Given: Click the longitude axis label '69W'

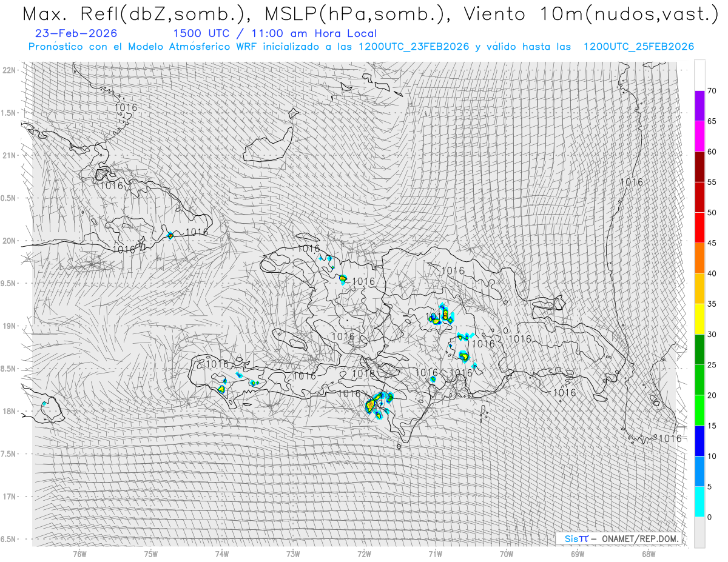Looking at the screenshot, I should tap(578, 554).
